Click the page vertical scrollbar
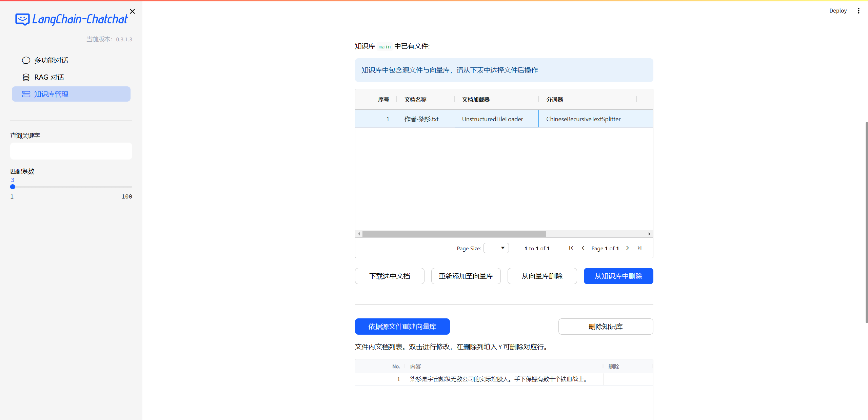Image resolution: width=868 pixels, height=420 pixels. pyautogui.click(x=866, y=223)
